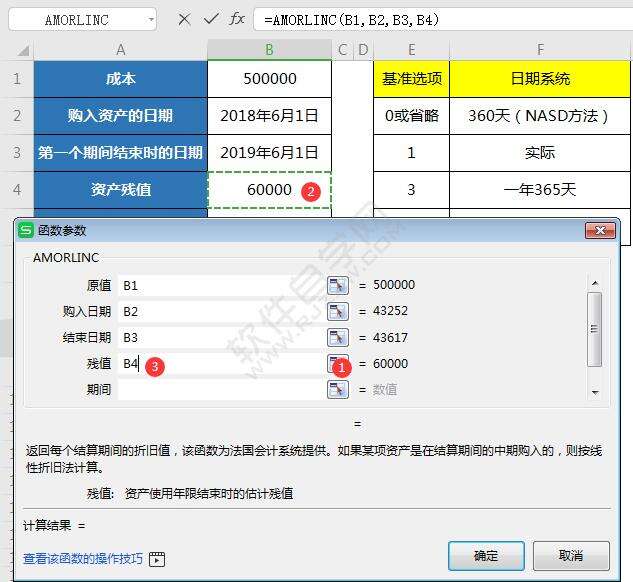Click the parameter list scroll down arrow
Screen dimensions: 633x582
point(595,392)
